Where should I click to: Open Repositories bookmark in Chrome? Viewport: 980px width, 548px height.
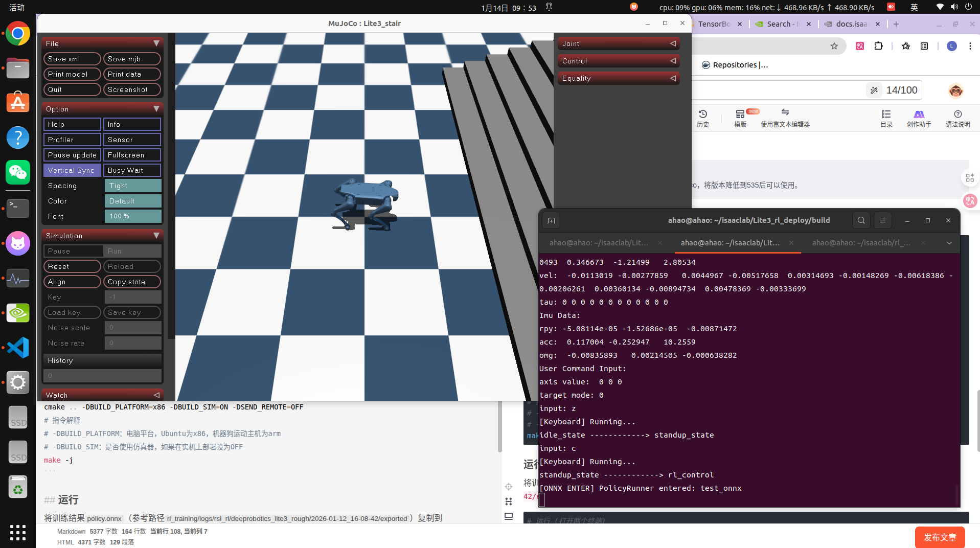pyautogui.click(x=735, y=65)
